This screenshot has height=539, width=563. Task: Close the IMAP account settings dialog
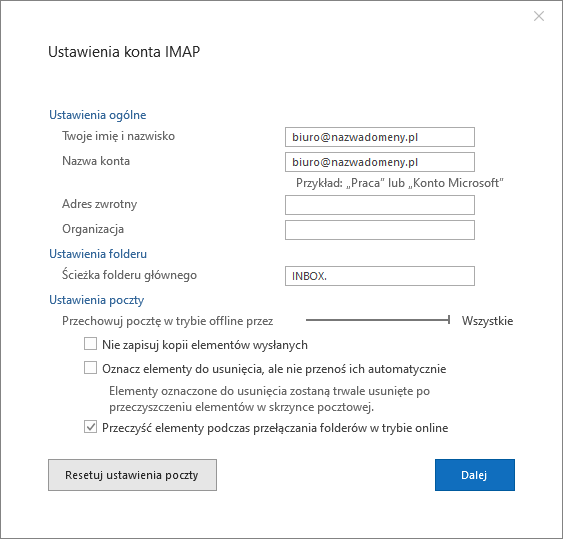(539, 16)
